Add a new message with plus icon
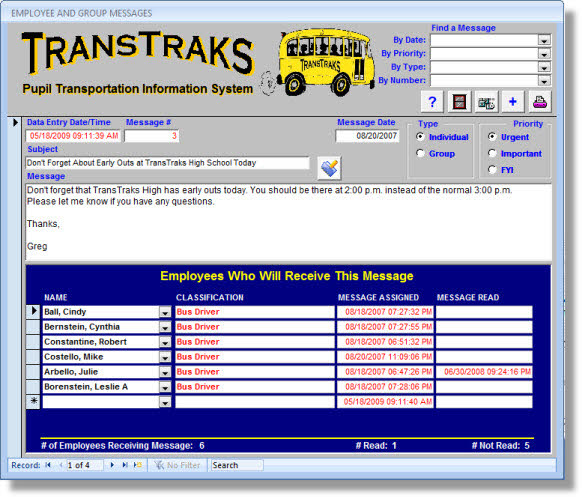Screen dimensions: 582x497 point(513,102)
